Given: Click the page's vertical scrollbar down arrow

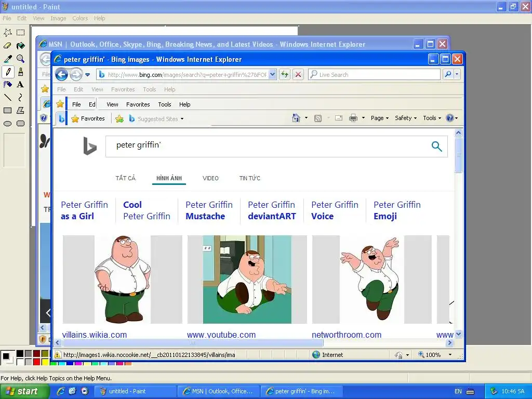Looking at the screenshot, I should pos(458,334).
